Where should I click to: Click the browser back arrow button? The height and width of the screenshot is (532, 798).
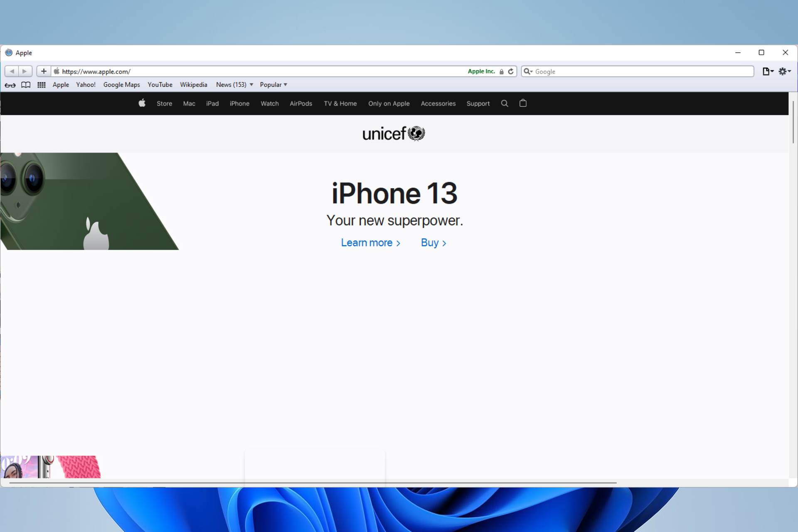pyautogui.click(x=12, y=71)
